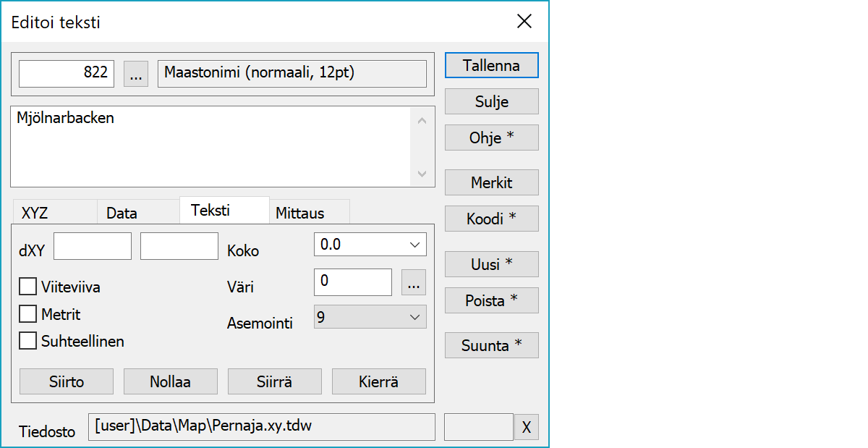Click the Väri color value field

(x=352, y=282)
